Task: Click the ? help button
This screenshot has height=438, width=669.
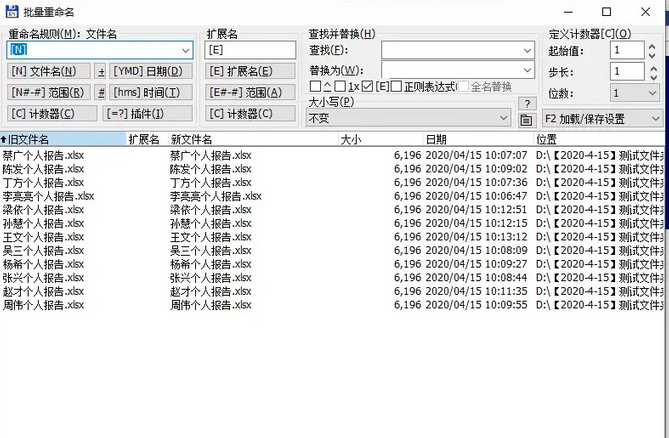Action: click(527, 104)
